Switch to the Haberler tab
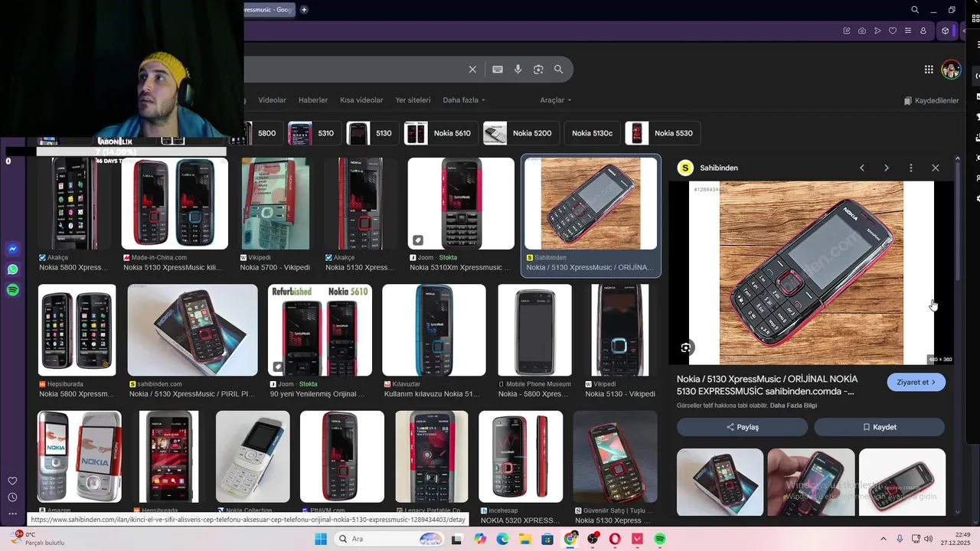The width and height of the screenshot is (980, 551). [312, 100]
